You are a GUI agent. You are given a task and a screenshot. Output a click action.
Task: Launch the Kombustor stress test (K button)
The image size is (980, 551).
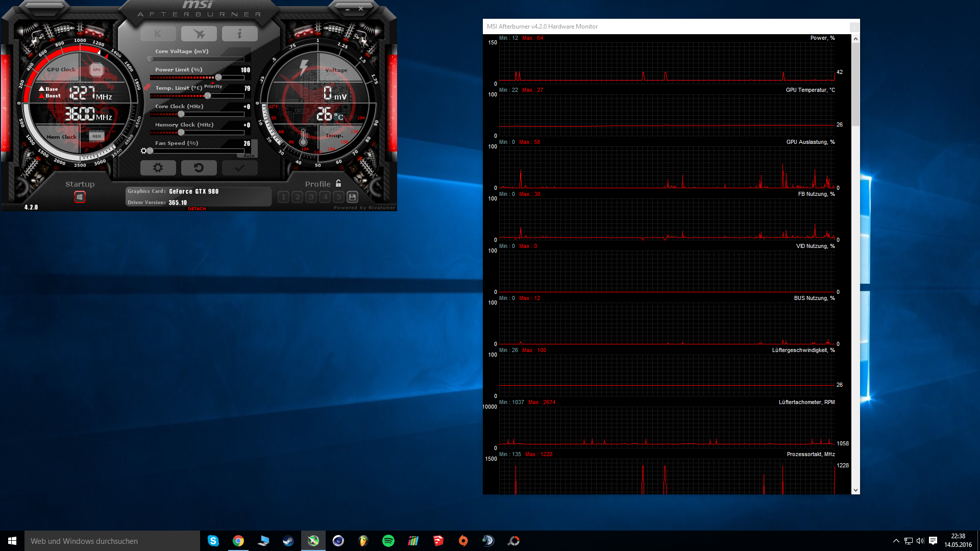point(158,34)
